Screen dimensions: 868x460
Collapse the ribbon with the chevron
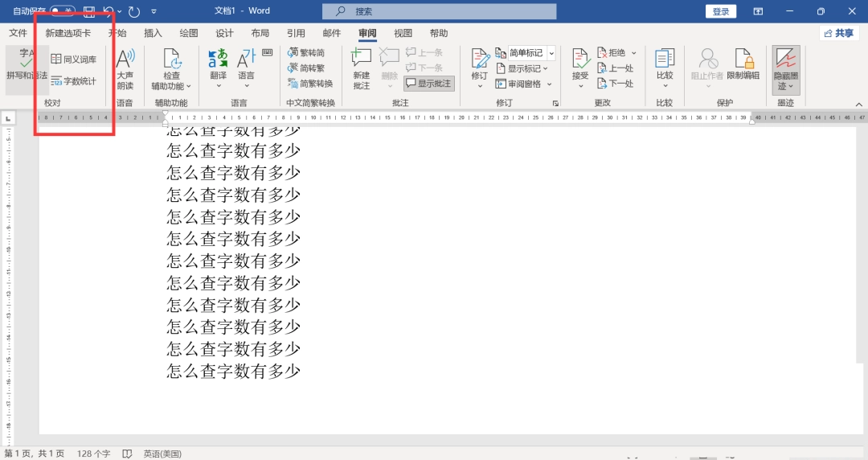(x=858, y=105)
